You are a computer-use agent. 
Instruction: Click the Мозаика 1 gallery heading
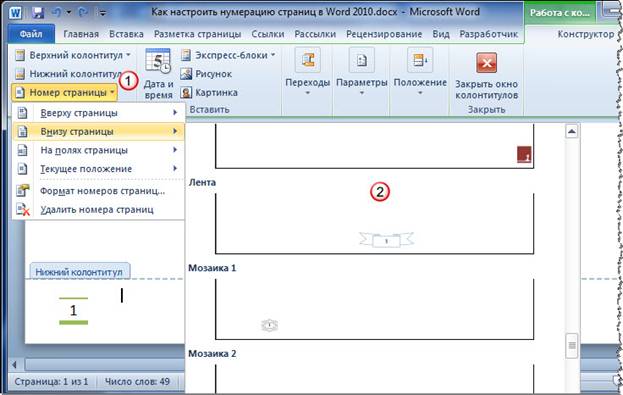(x=212, y=268)
